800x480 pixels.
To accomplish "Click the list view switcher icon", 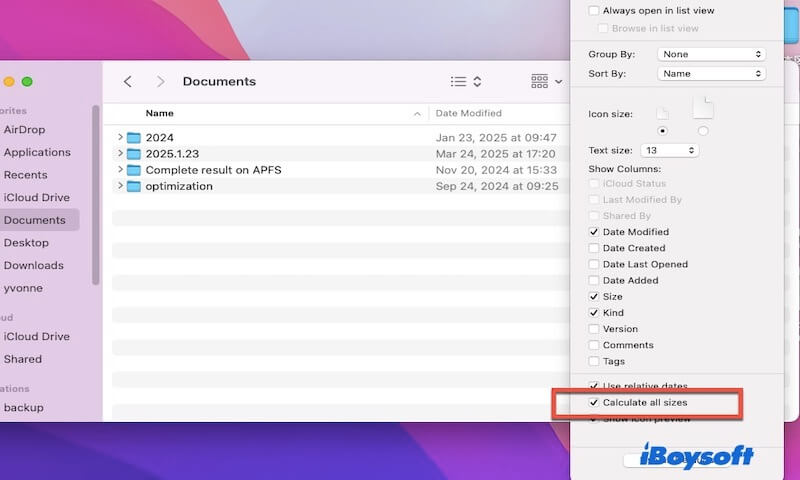I will coord(465,82).
